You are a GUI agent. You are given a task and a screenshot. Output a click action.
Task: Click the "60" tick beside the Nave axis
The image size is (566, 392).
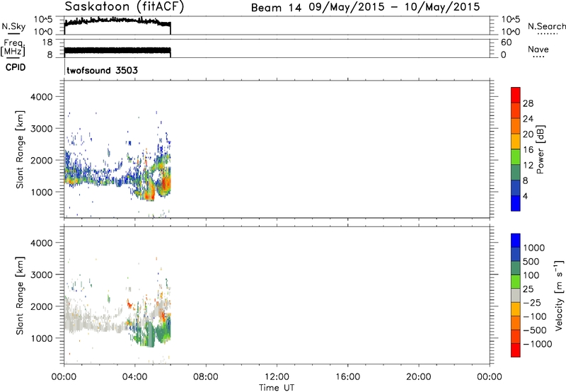[x=506, y=42]
